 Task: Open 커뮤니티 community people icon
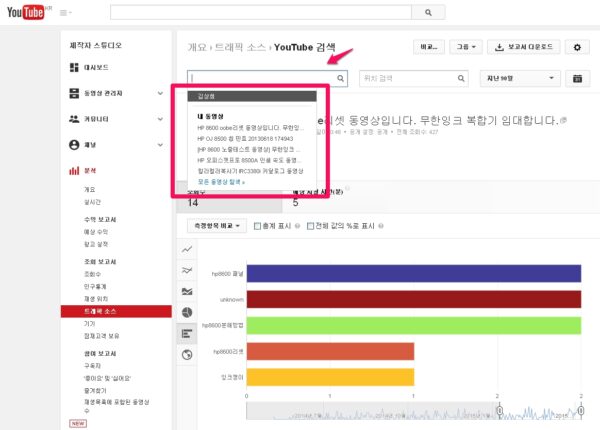click(74, 119)
